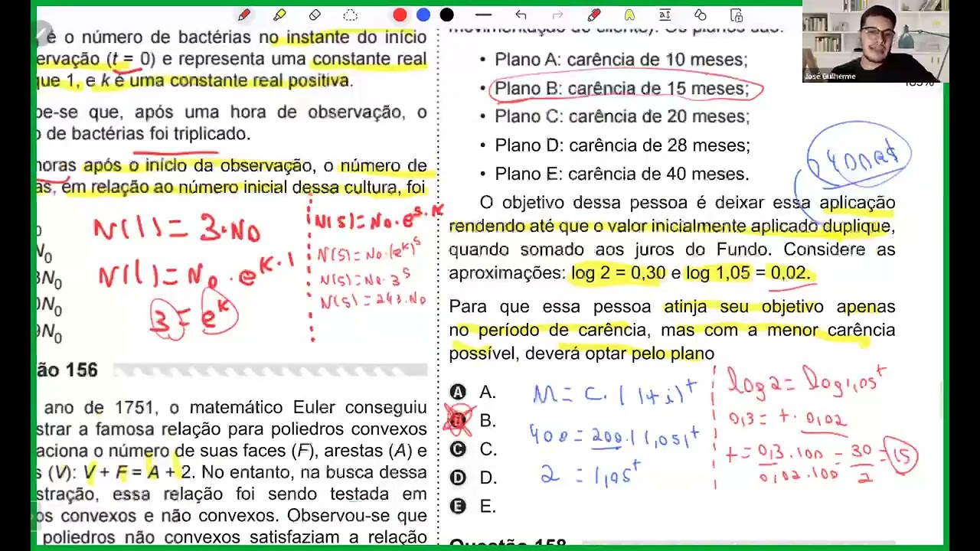Image resolution: width=980 pixels, height=551 pixels.
Task: Select answer option B bubble
Action: pos(458,420)
